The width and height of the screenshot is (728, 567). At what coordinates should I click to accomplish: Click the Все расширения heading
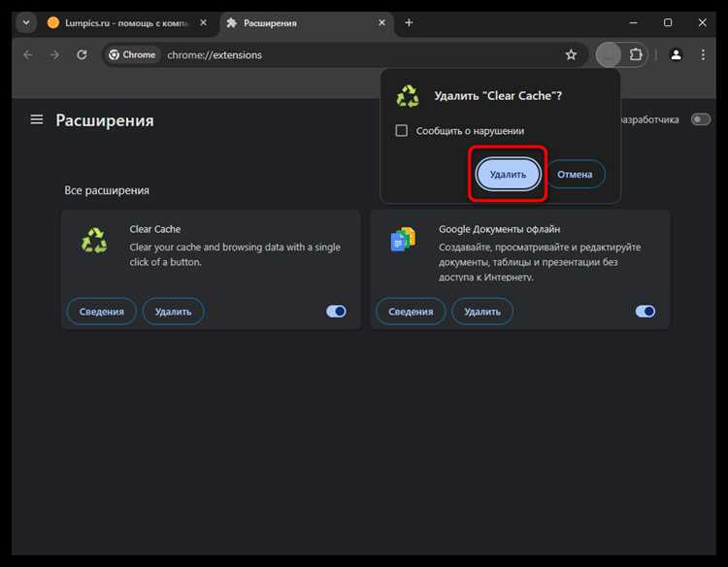(107, 190)
